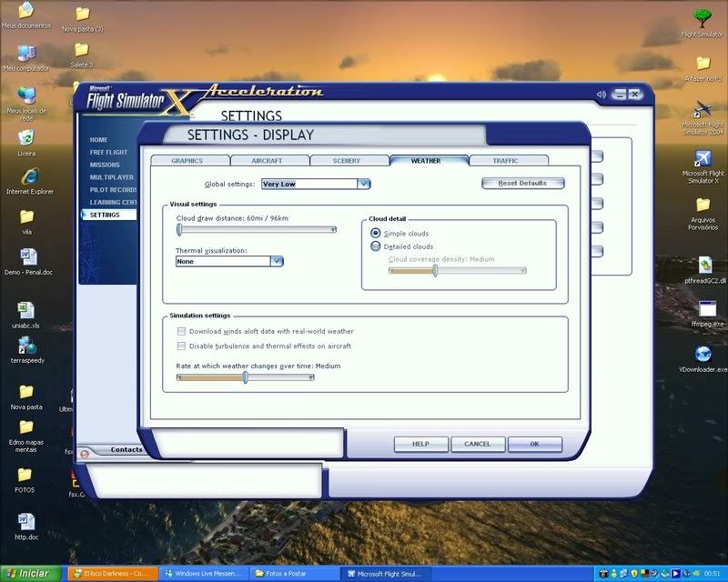The image size is (728, 582).
Task: Go to Home in FSX sidebar
Action: [98, 140]
